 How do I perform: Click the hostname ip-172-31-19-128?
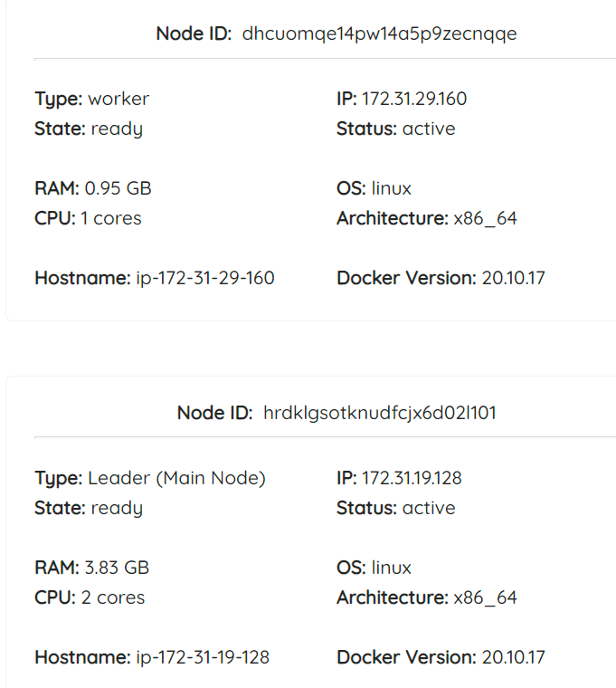tap(203, 657)
